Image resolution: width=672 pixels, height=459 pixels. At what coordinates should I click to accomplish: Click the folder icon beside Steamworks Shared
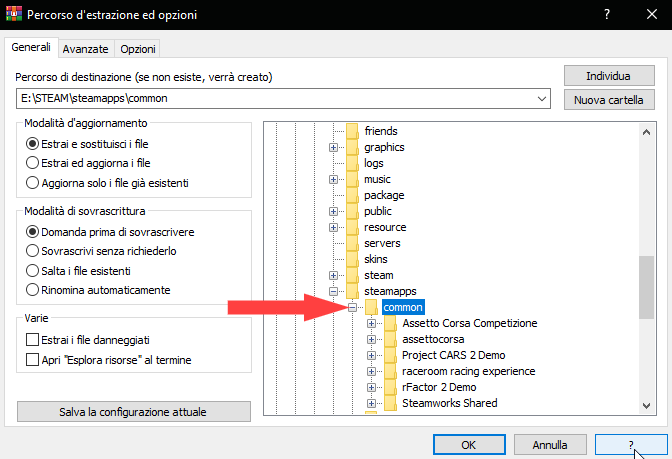[x=389, y=403]
